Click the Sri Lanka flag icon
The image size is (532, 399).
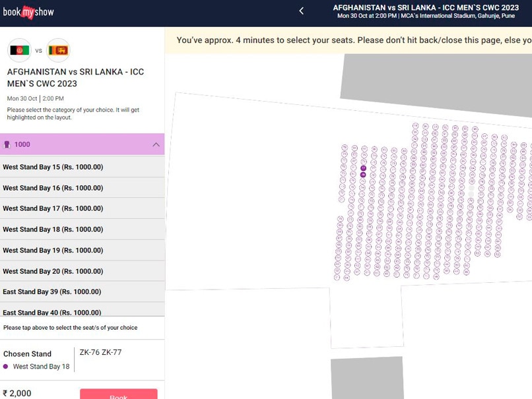click(58, 51)
